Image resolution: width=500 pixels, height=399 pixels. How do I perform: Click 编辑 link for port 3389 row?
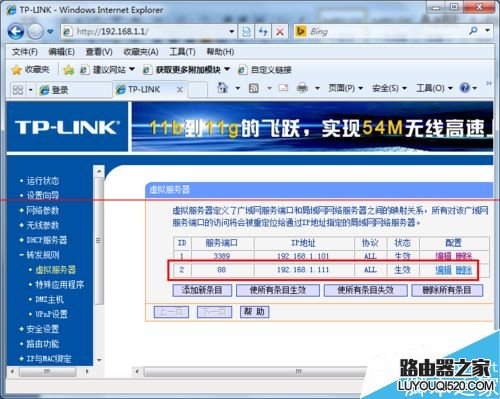pyautogui.click(x=444, y=256)
